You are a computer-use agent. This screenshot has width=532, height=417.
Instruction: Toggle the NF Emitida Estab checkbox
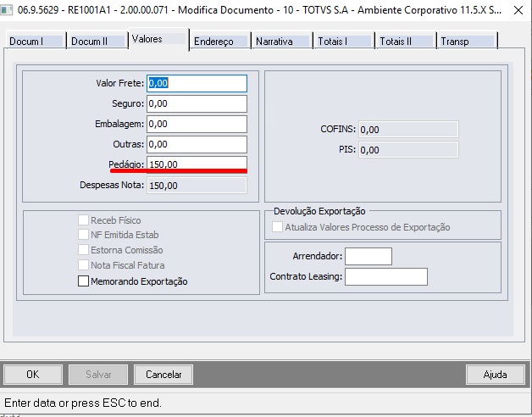[x=84, y=235]
